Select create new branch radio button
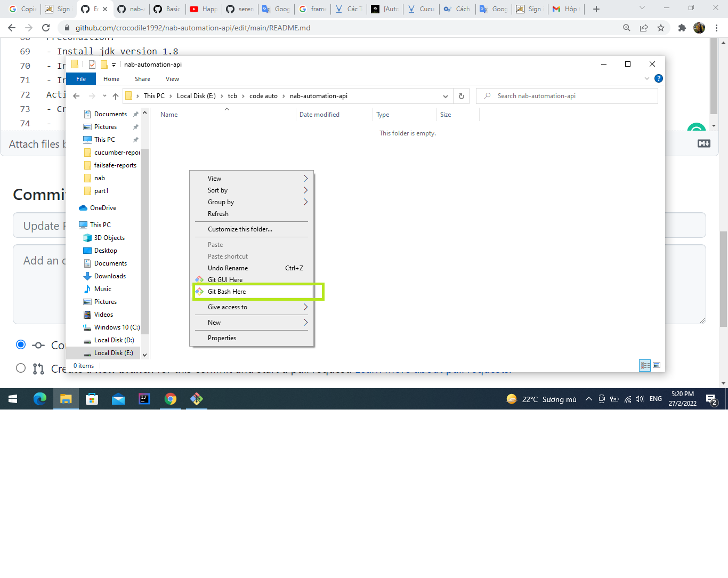Image resolution: width=728 pixels, height=578 pixels. click(x=21, y=368)
